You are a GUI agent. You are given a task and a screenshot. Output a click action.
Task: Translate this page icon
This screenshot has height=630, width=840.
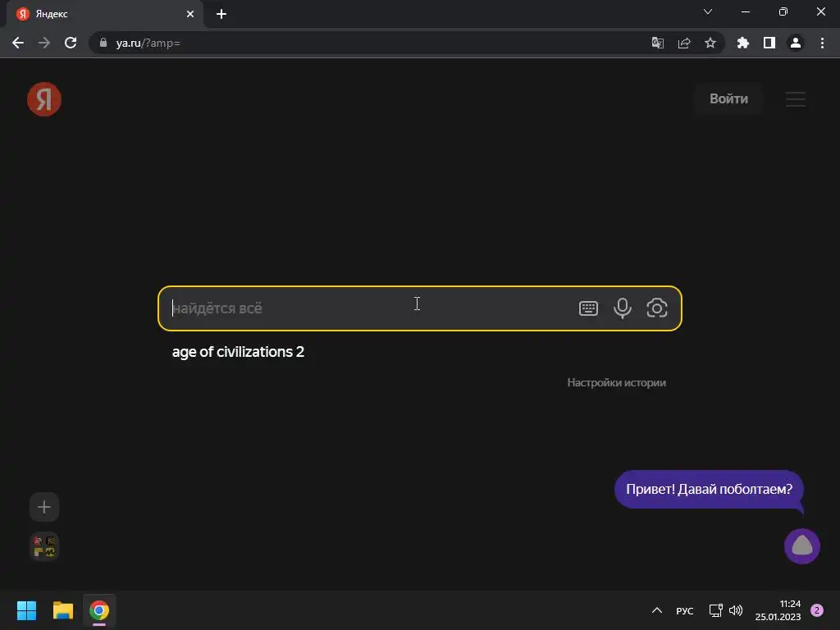coord(657,43)
